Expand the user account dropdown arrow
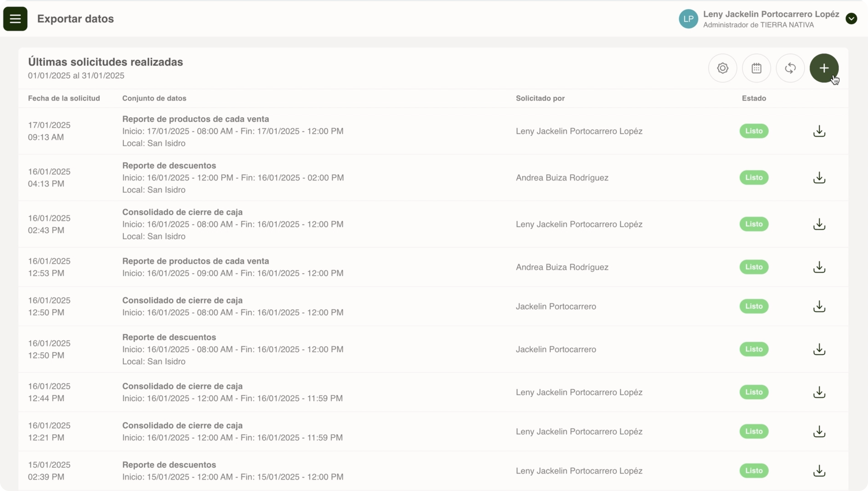The height and width of the screenshot is (491, 868). point(851,19)
